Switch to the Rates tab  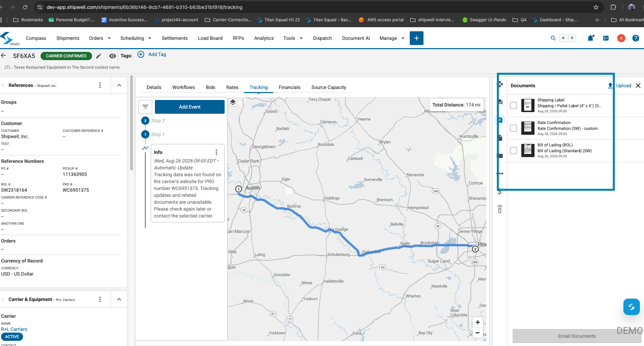(232, 87)
